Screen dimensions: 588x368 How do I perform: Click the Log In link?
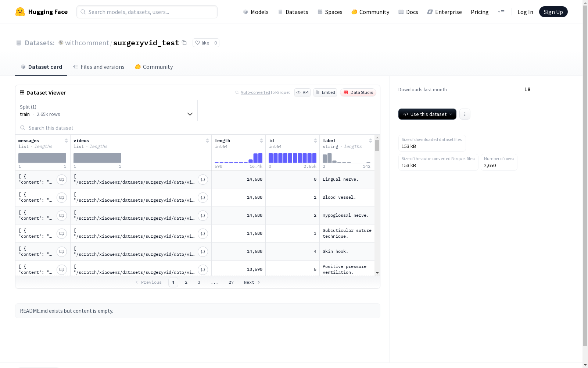pos(525,12)
